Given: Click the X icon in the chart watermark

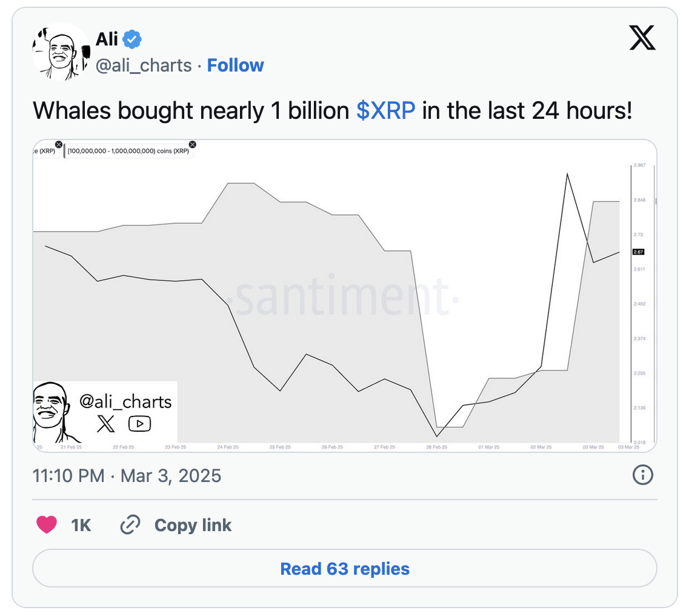Looking at the screenshot, I should [106, 424].
